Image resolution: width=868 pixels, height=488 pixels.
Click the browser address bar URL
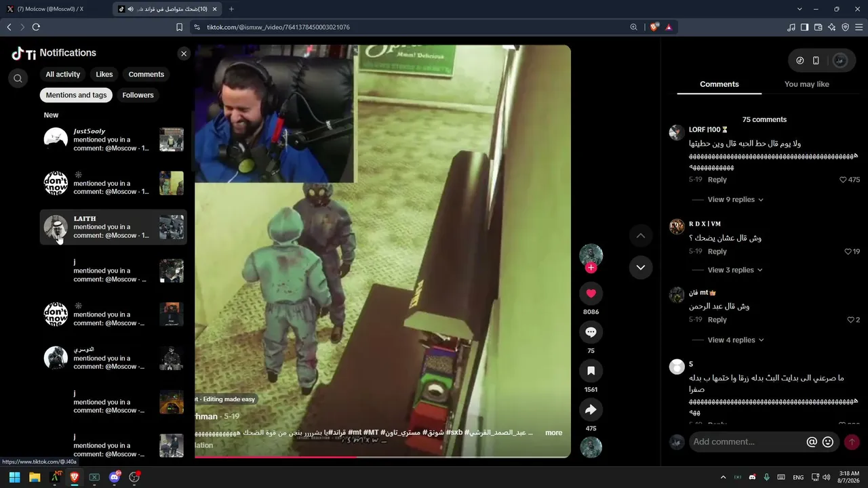coord(278,27)
